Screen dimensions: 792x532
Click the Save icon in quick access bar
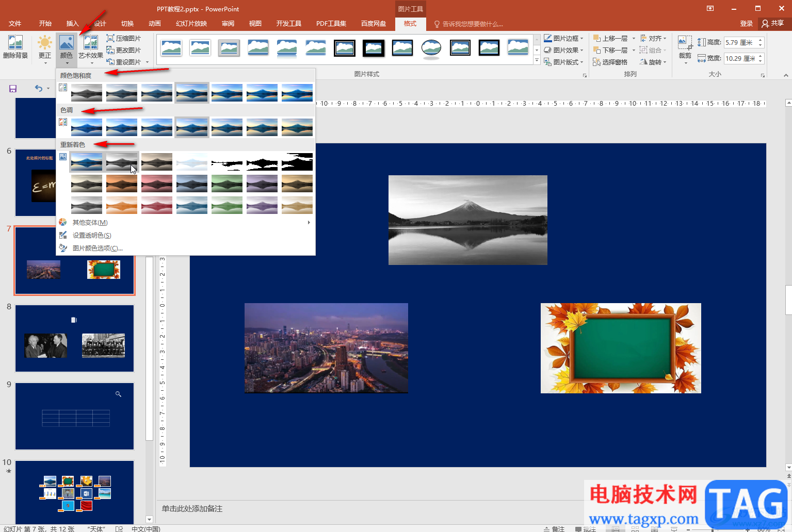point(13,88)
